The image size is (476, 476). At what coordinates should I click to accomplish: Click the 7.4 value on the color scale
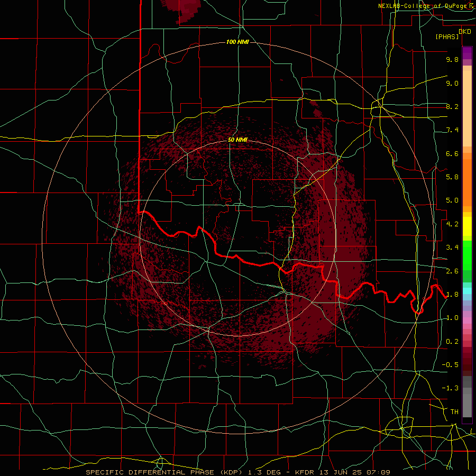(x=452, y=130)
